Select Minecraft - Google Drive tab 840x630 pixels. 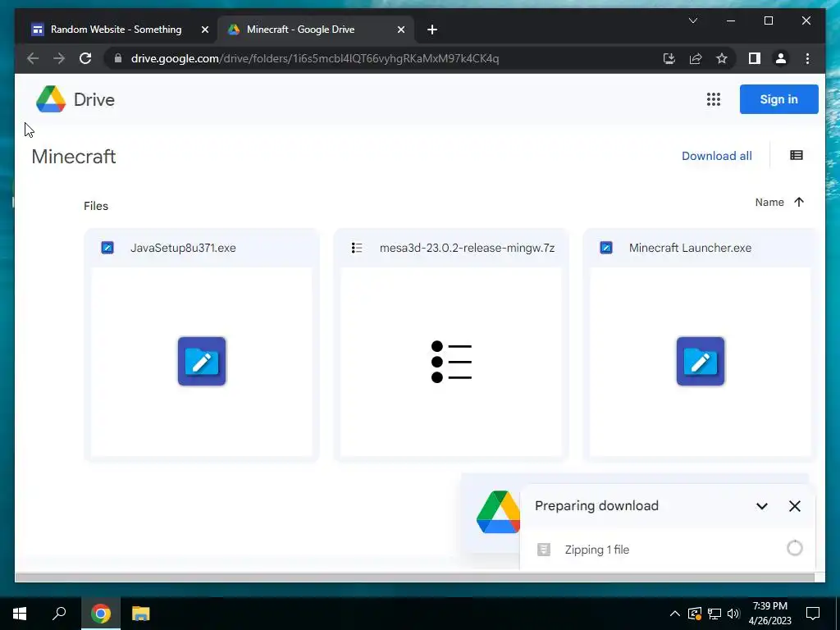tap(300, 30)
